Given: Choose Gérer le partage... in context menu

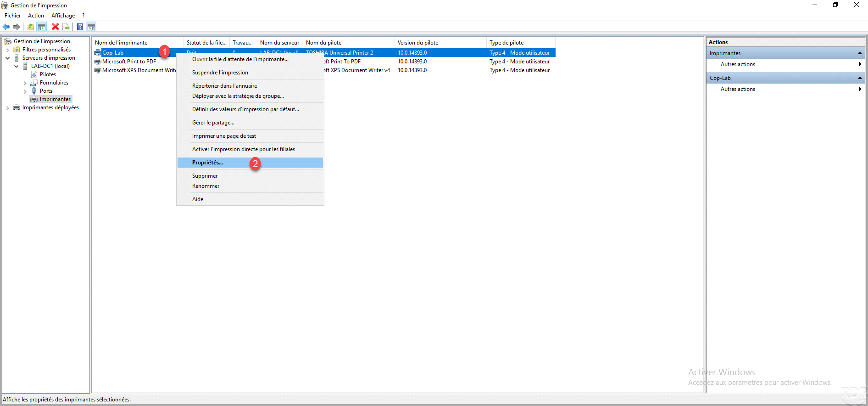Looking at the screenshot, I should pos(250,123).
